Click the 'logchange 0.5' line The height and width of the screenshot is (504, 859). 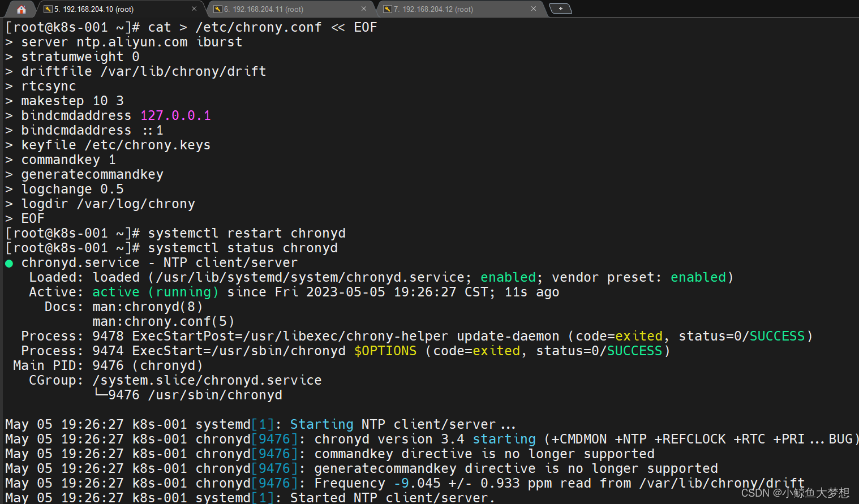72,189
